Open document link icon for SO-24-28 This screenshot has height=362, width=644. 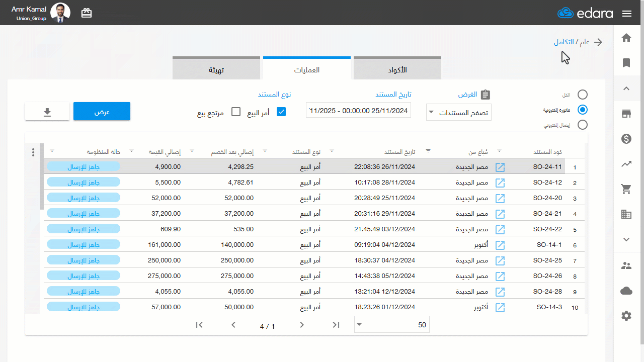coord(500,292)
